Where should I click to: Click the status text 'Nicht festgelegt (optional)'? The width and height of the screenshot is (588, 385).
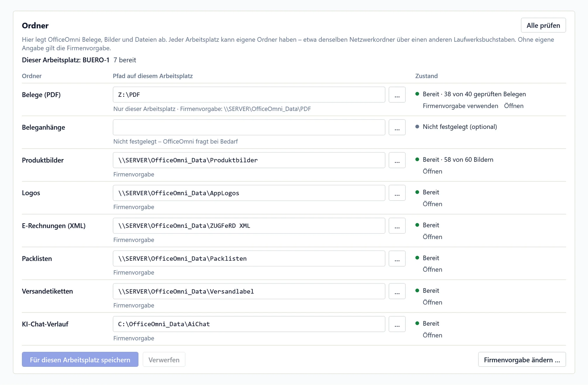[x=460, y=127]
